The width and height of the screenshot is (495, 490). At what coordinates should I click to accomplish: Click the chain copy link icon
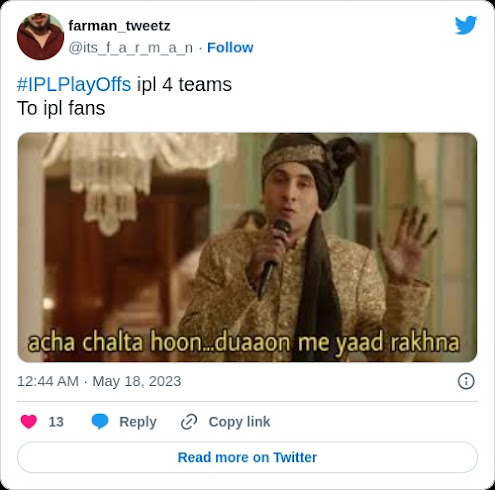coord(189,422)
